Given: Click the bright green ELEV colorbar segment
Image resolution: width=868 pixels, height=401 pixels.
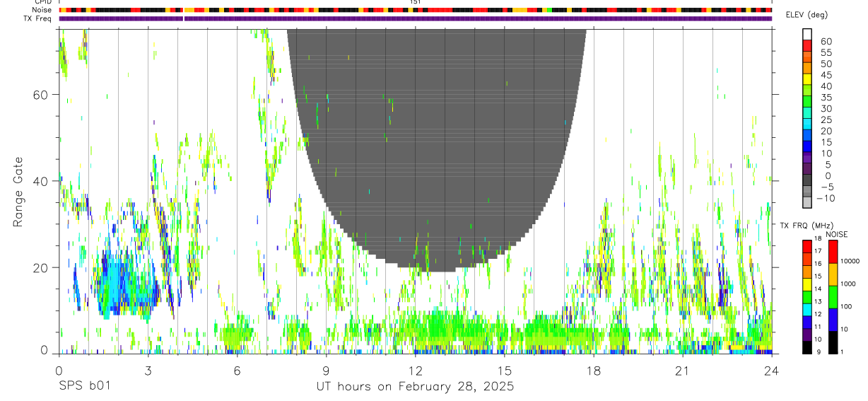Looking at the screenshot, I should [x=807, y=101].
